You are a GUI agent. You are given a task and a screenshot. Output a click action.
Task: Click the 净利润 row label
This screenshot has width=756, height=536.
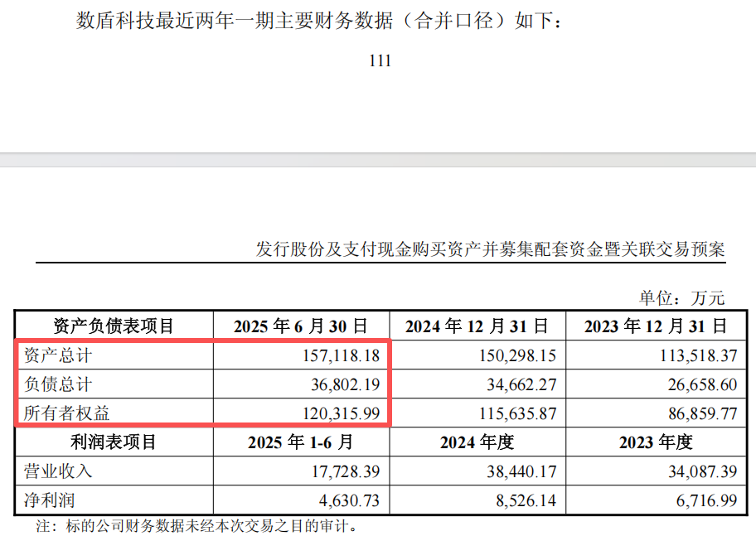click(49, 500)
